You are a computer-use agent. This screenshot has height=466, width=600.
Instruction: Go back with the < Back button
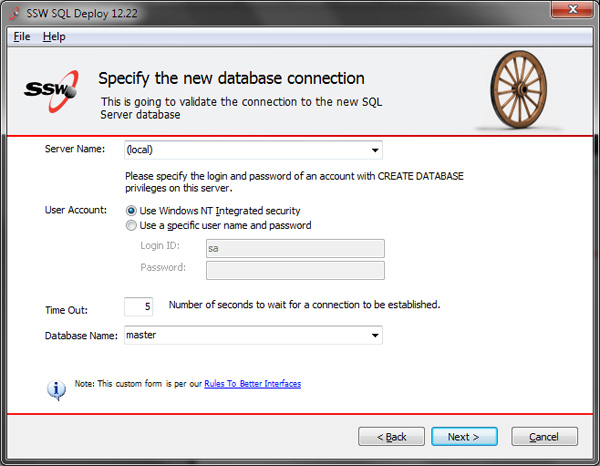pyautogui.click(x=391, y=437)
